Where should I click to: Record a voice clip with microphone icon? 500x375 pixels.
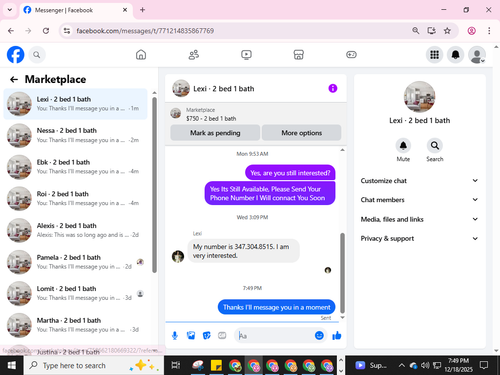coord(175,336)
